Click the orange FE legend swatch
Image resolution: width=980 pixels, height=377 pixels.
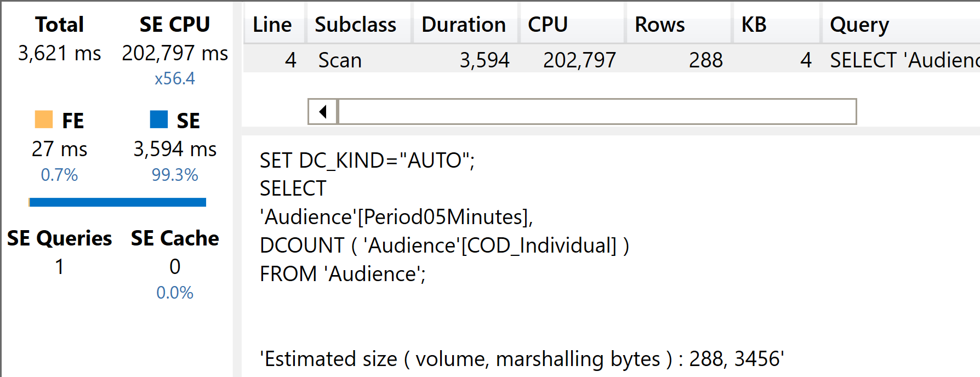[x=44, y=119]
